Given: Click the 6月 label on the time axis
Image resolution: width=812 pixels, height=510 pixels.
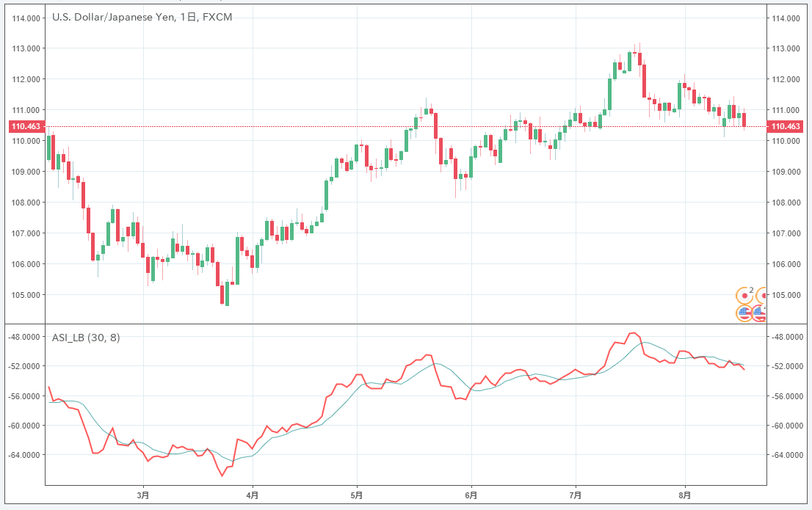Looking at the screenshot, I should [471, 495].
